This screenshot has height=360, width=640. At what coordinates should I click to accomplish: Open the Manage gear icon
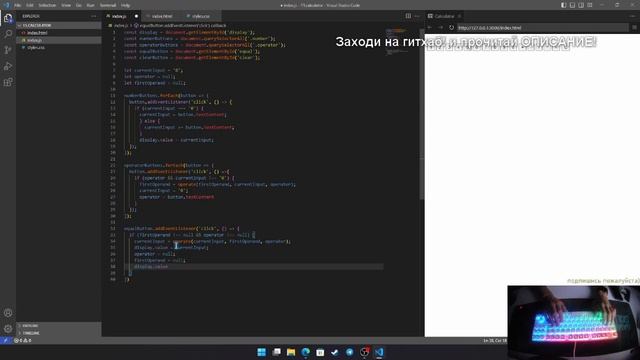pos(8,329)
